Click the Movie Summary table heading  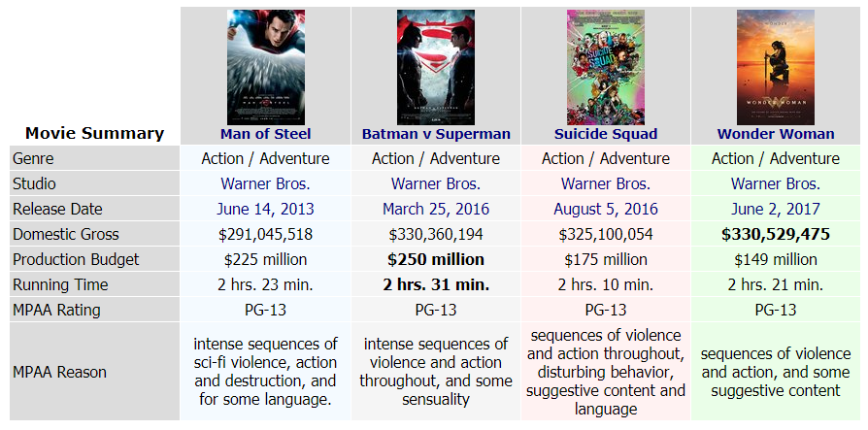point(94,133)
